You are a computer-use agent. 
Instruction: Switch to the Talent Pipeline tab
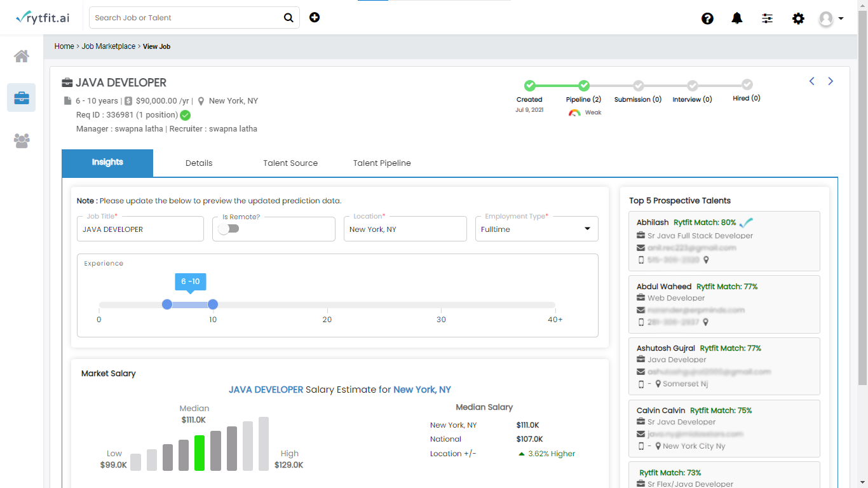click(382, 163)
